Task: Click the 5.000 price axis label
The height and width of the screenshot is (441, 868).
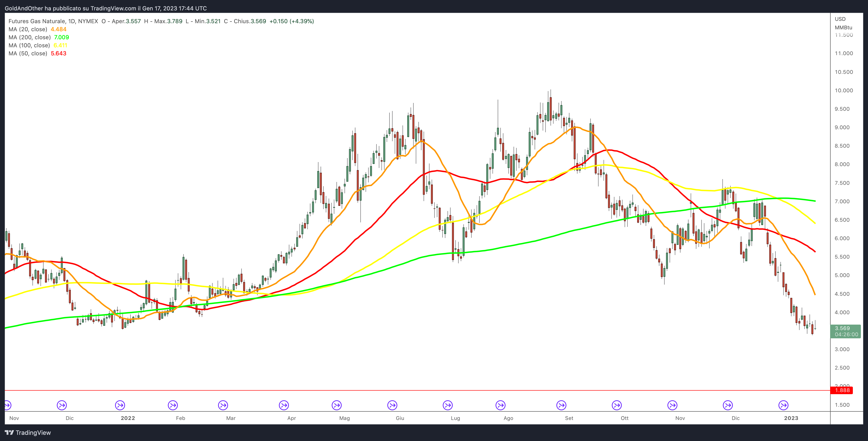Action: [842, 275]
